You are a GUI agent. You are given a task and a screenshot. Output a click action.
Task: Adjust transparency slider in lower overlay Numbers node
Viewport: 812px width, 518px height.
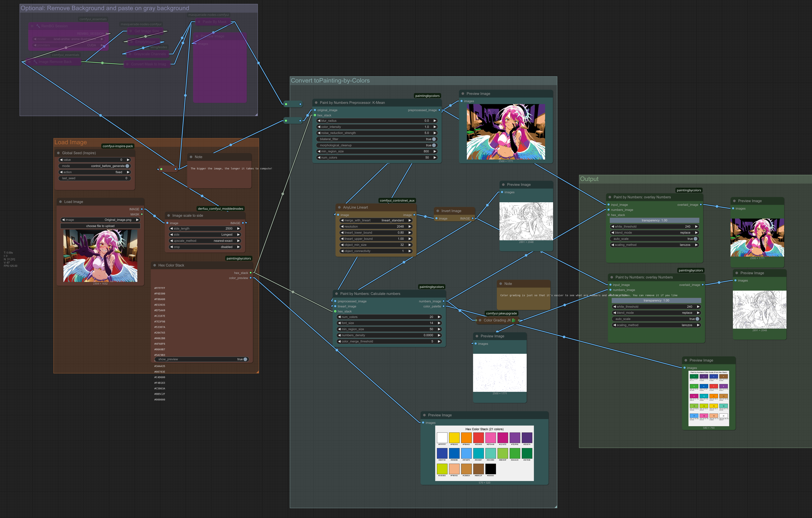coord(656,300)
